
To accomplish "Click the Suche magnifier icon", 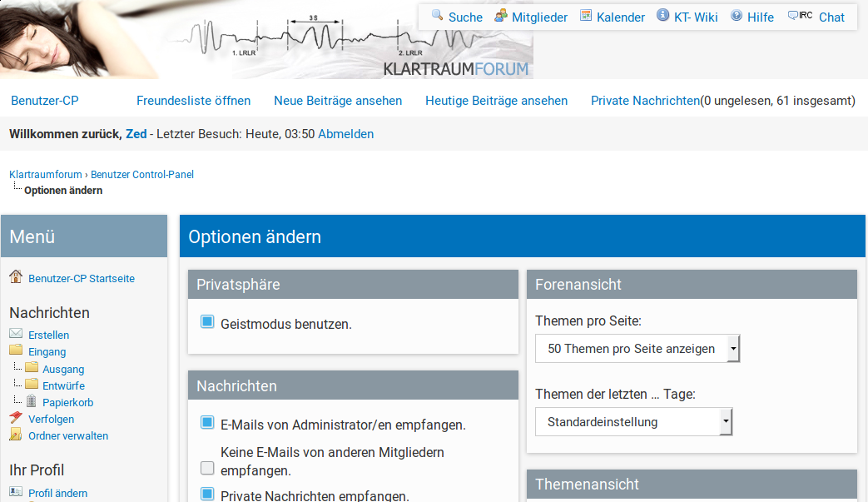I will [x=437, y=15].
